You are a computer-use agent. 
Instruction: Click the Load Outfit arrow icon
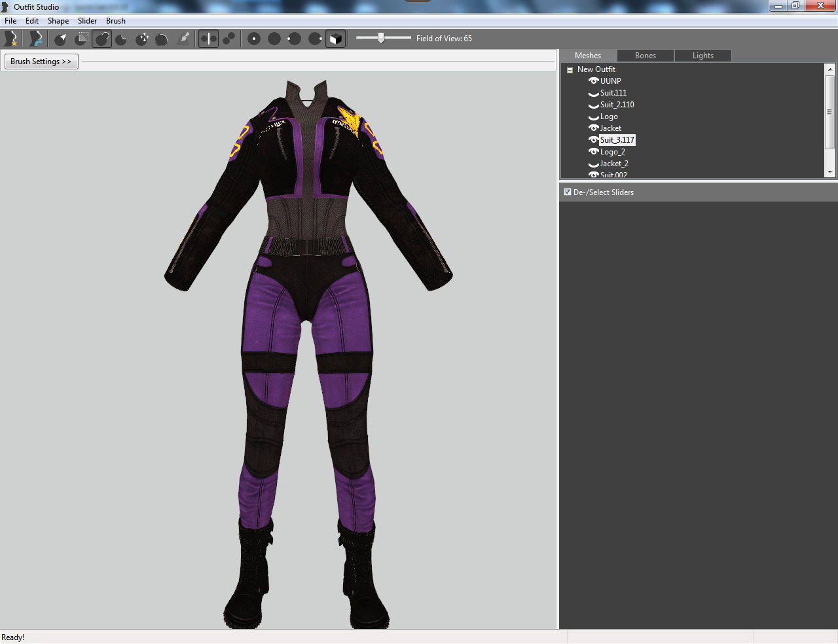coord(35,39)
